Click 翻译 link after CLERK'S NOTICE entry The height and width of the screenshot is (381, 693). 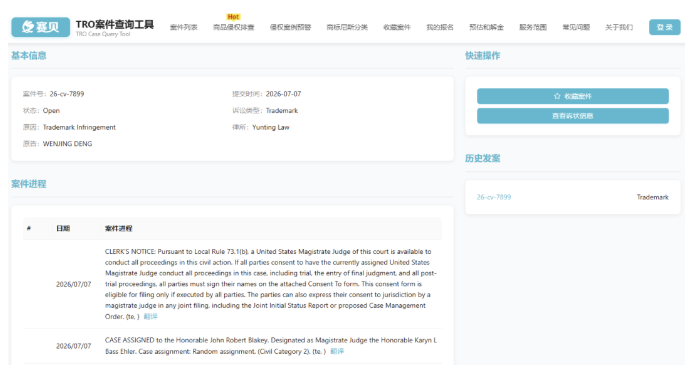pyautogui.click(x=151, y=316)
